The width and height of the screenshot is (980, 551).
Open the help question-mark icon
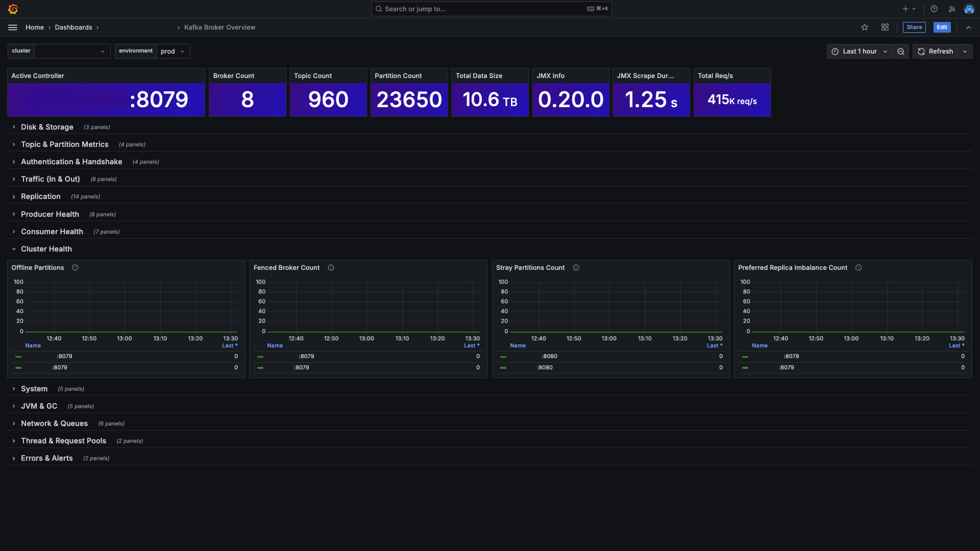coord(934,9)
